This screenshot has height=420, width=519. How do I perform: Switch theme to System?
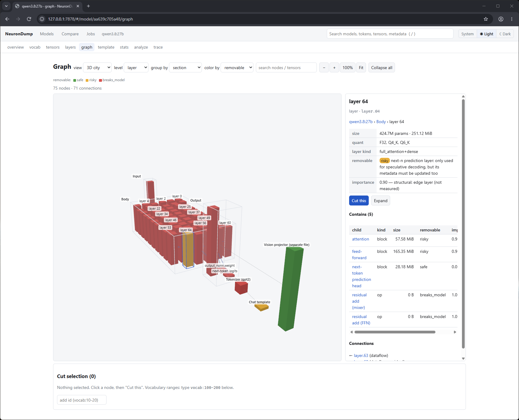coord(467,34)
